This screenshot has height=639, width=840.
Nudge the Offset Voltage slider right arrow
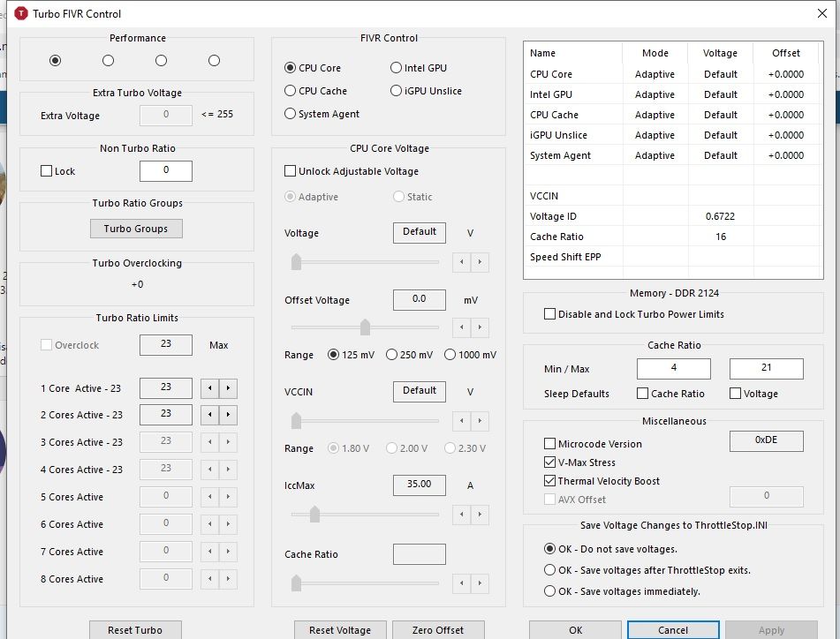point(480,327)
